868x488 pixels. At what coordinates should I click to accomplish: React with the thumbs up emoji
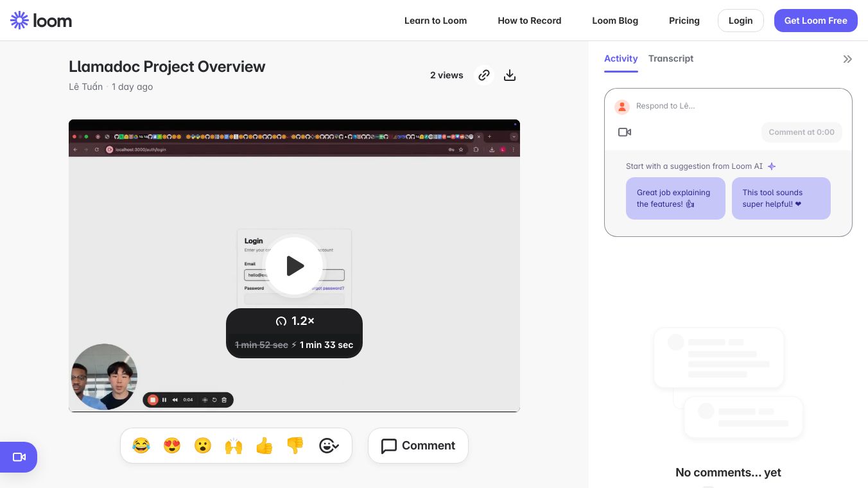click(265, 446)
